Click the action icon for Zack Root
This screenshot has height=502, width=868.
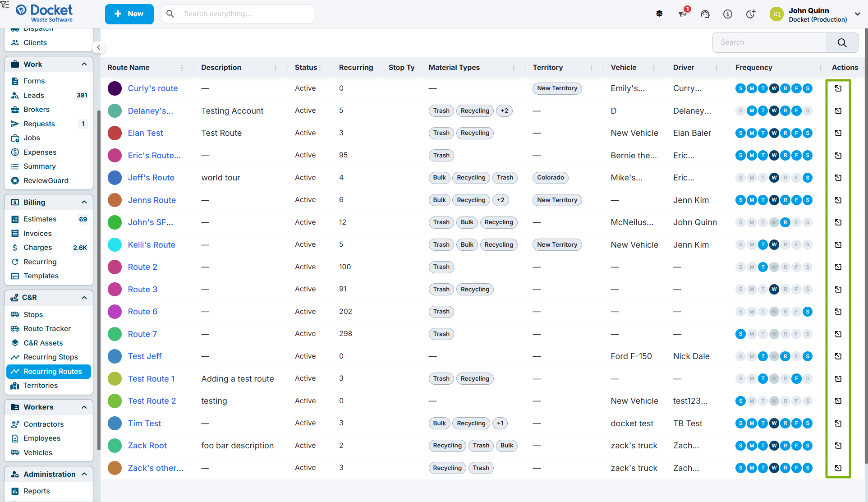pos(838,446)
